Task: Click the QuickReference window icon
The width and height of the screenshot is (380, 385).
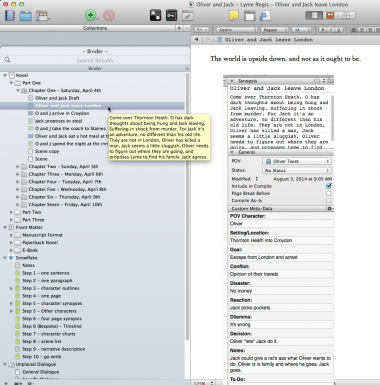Action: coord(249,15)
